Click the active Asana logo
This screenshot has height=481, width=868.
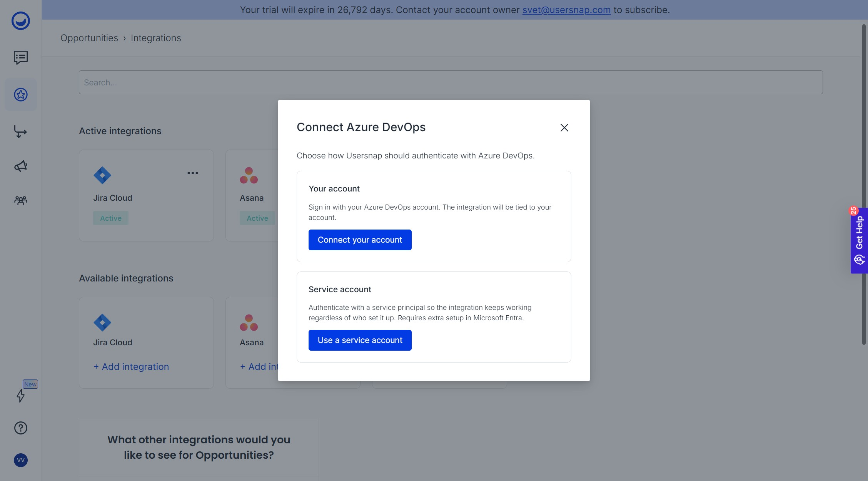tap(249, 175)
